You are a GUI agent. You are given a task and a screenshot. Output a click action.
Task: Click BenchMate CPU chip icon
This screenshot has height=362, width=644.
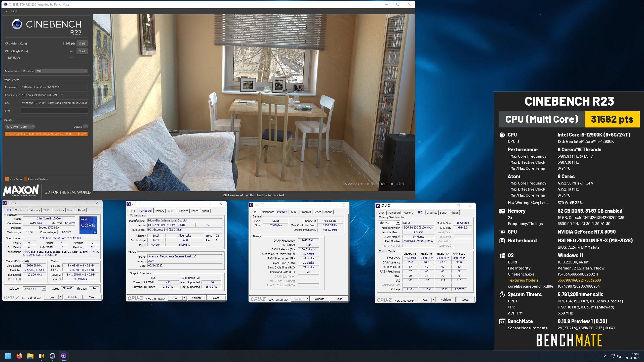pos(502,135)
